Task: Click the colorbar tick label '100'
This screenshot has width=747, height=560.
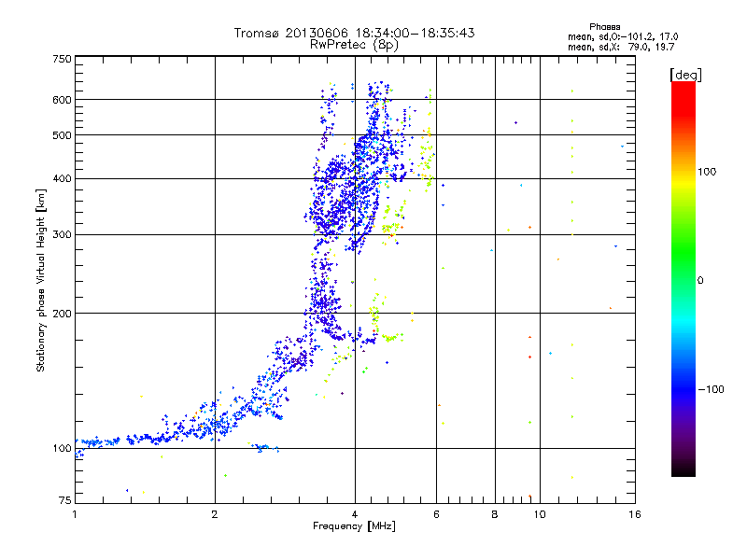Action: [707, 172]
